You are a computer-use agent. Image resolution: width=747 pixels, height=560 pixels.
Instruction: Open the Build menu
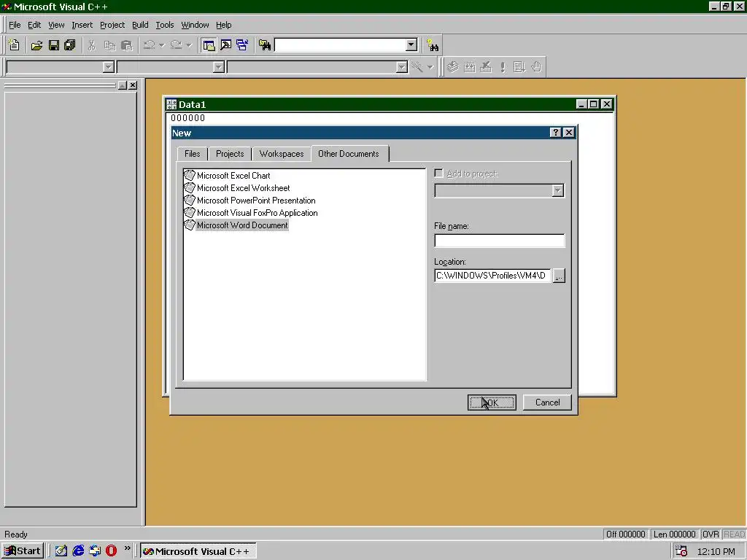(140, 25)
